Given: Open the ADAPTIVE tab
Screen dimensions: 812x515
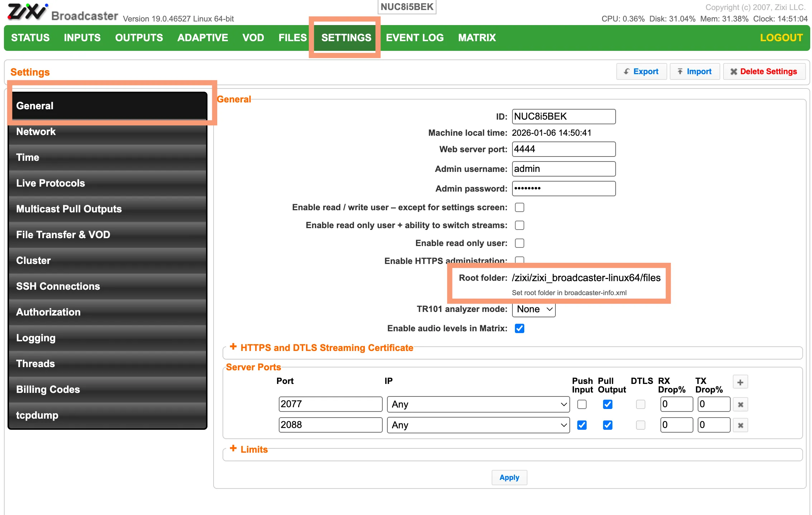Looking at the screenshot, I should [x=203, y=38].
